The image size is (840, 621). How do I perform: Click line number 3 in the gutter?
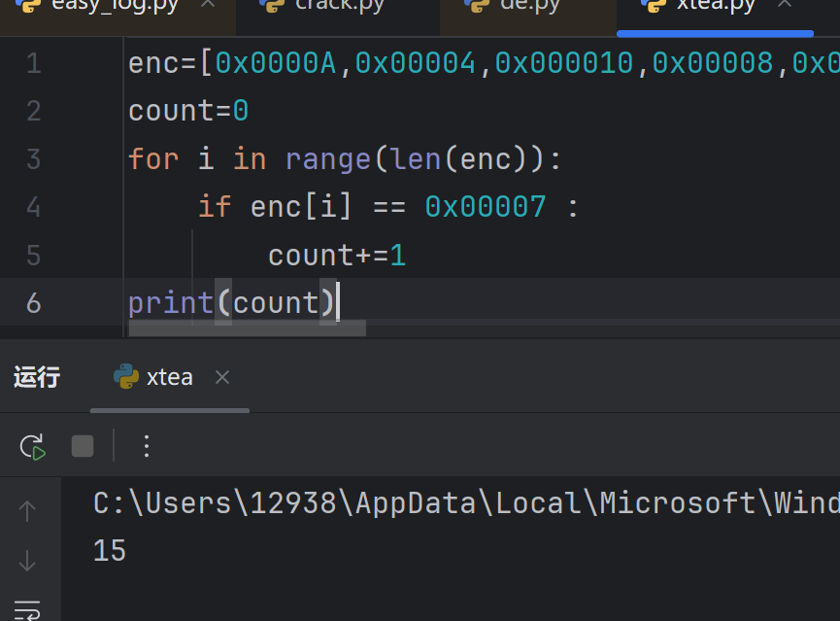[x=34, y=158]
